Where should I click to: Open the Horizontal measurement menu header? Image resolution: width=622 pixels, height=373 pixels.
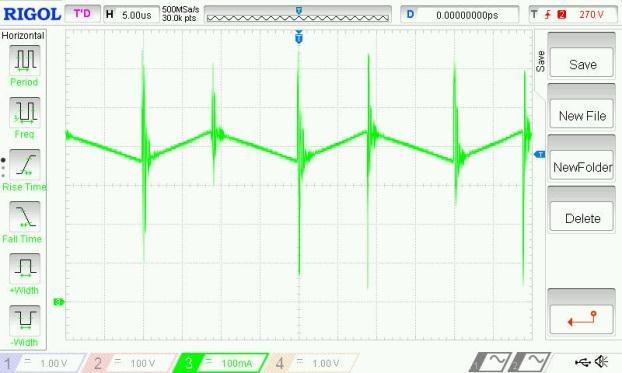click(23, 36)
